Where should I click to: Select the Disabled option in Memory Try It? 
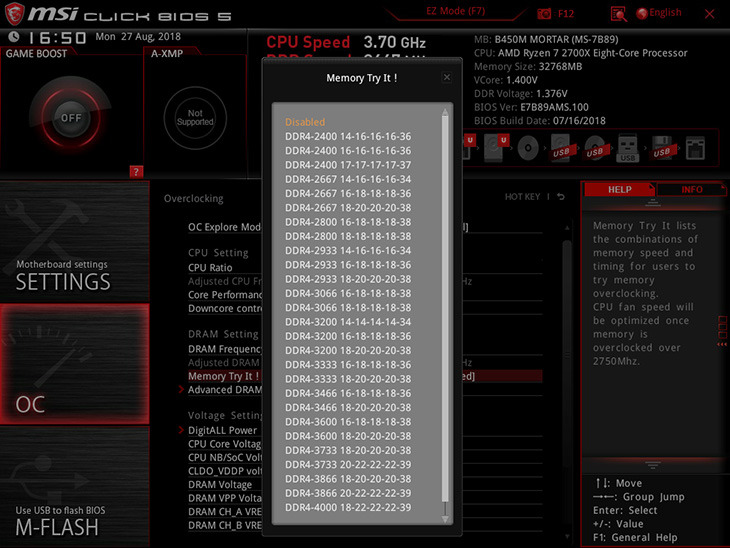[x=305, y=122]
